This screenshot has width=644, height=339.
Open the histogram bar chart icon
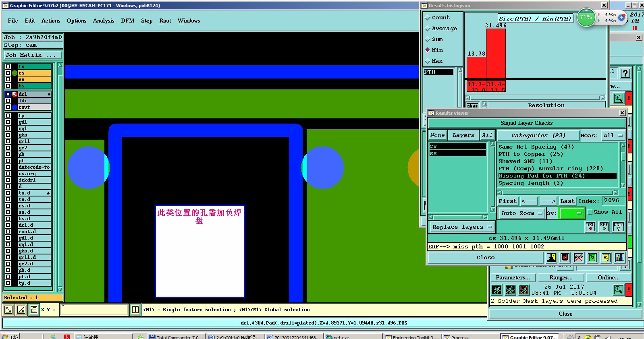pos(620,258)
